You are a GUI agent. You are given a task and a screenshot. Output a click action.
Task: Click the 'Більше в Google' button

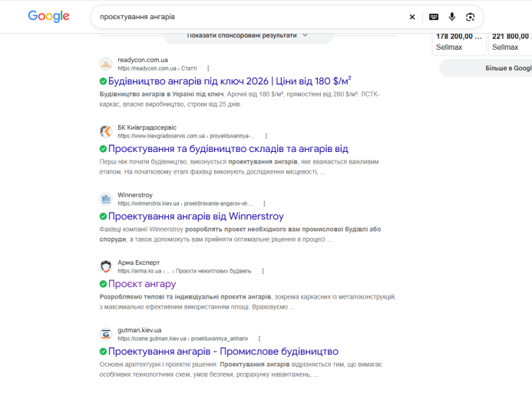486,68
